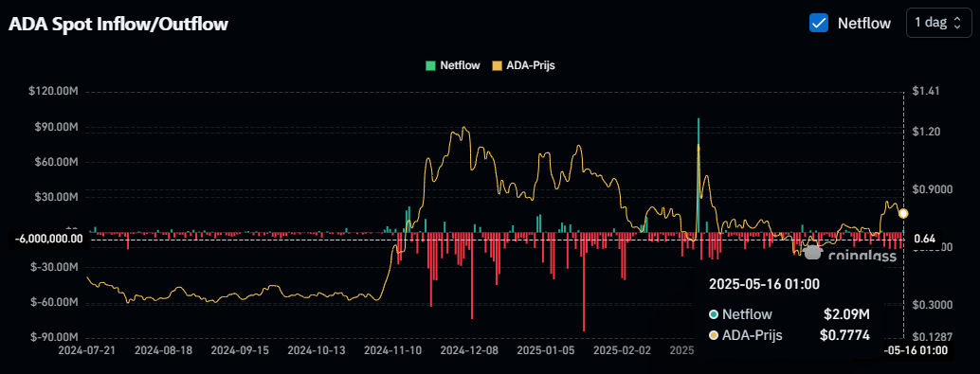This screenshot has height=374, width=980.
Task: Click the $30.00M y-axis label
Action: [x=56, y=197]
